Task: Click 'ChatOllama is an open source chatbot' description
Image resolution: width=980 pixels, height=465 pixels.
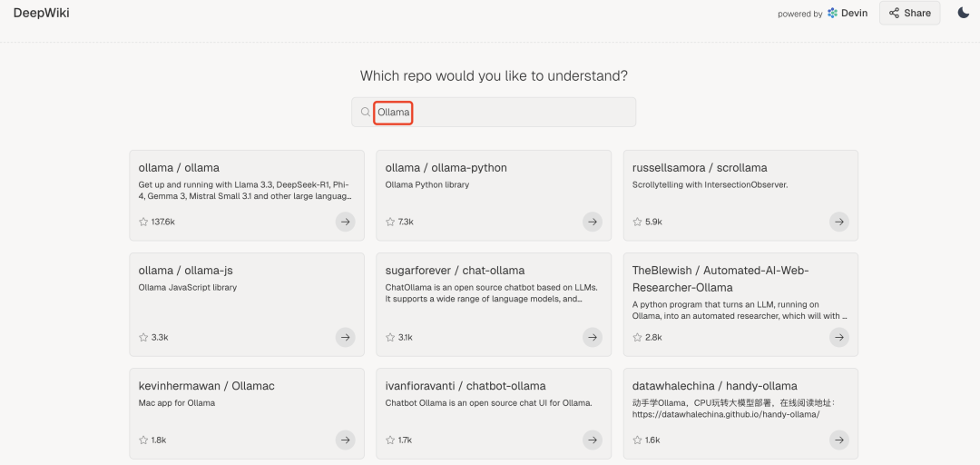Action: (x=492, y=292)
